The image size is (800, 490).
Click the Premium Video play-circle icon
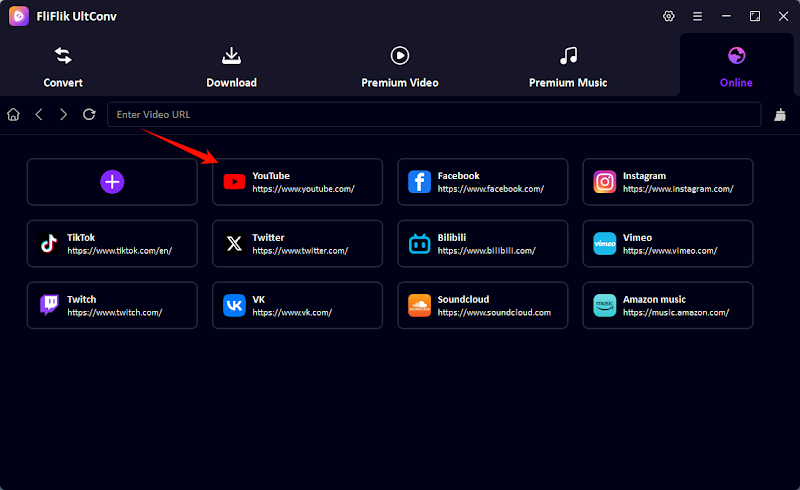pyautogui.click(x=399, y=56)
